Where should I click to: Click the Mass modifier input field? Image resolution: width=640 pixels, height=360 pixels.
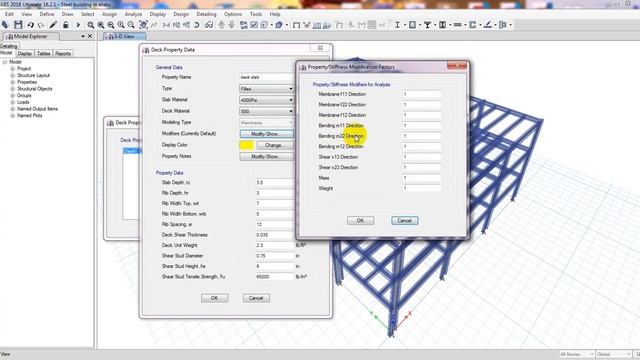(x=422, y=178)
